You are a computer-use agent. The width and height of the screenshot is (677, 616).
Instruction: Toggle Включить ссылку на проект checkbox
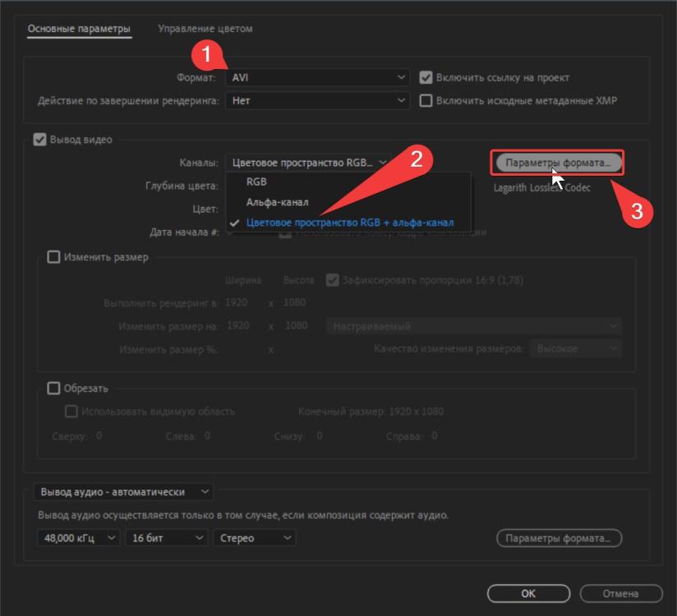[x=426, y=78]
